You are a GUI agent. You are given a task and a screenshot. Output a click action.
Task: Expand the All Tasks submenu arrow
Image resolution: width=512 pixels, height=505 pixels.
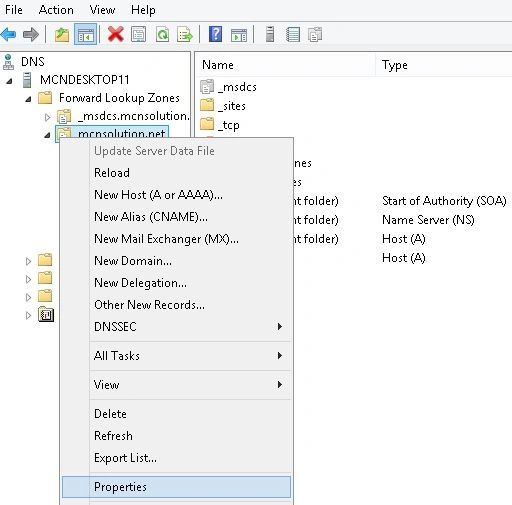point(280,356)
